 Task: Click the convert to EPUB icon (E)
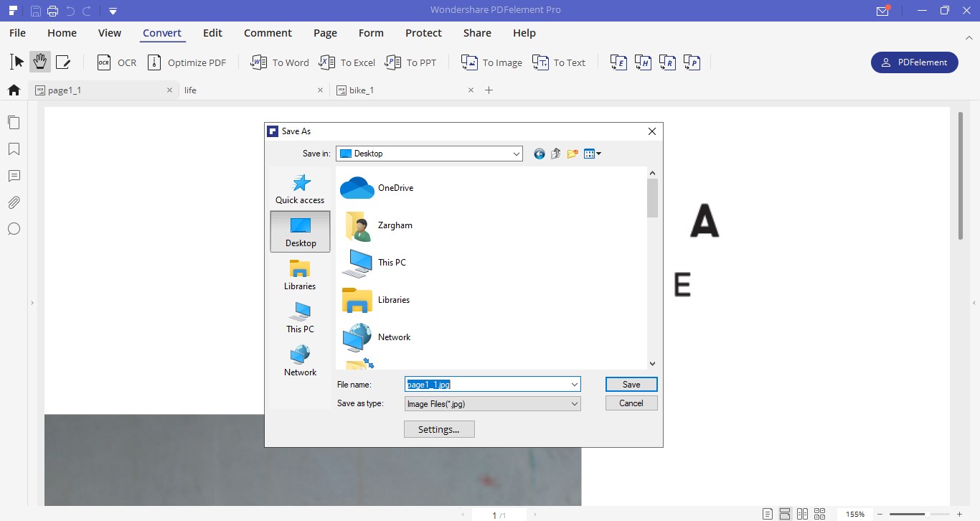[619, 62]
